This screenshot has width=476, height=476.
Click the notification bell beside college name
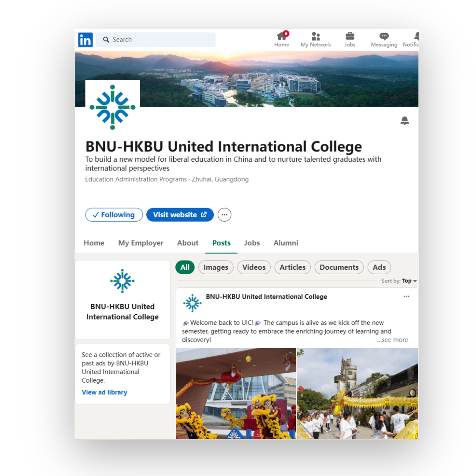coord(404,120)
